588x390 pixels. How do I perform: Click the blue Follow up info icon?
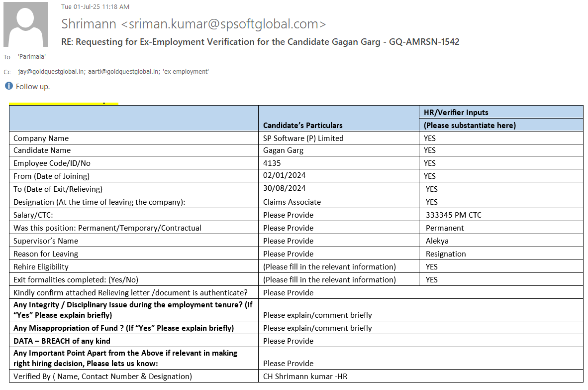(x=8, y=86)
